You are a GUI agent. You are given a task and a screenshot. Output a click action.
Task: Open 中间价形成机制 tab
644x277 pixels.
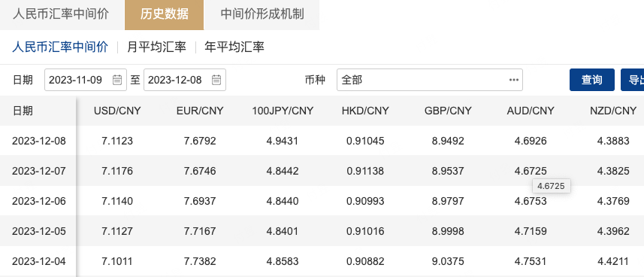262,15
